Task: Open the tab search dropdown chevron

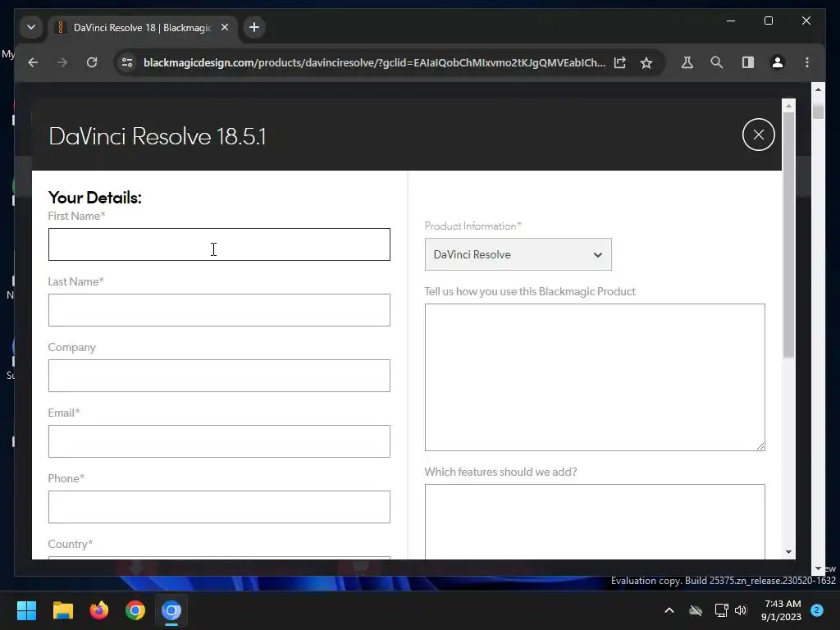Action: (31, 27)
